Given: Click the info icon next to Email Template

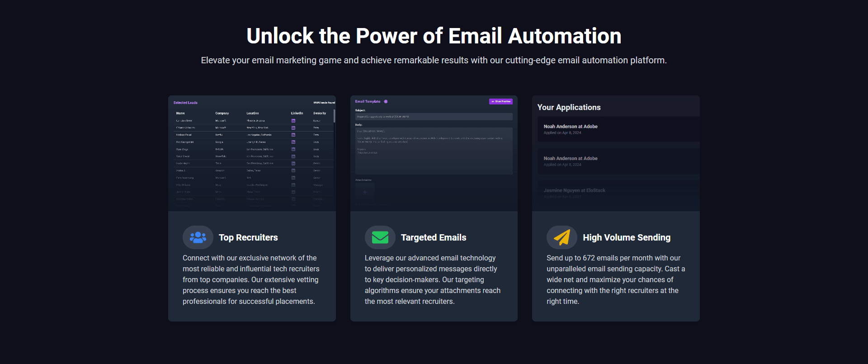Looking at the screenshot, I should pyautogui.click(x=386, y=102).
